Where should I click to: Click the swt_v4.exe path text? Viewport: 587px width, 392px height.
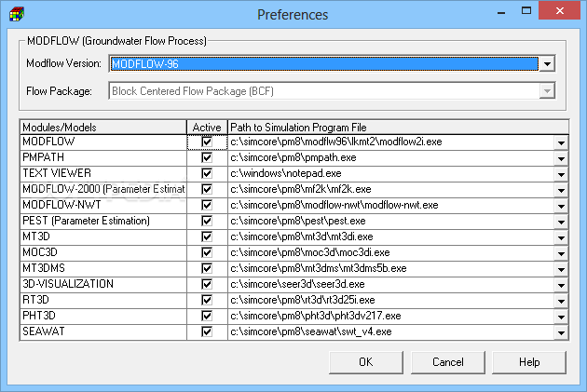311,331
